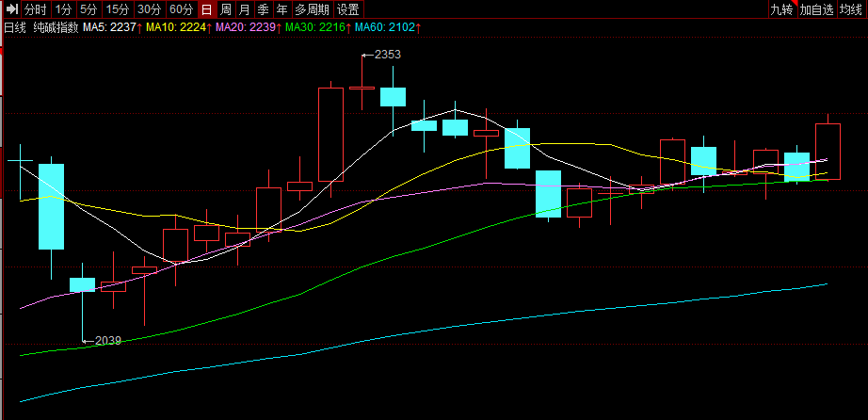868x420 pixels.
Task: Switch to the 月 monthly tab
Action: tap(244, 8)
